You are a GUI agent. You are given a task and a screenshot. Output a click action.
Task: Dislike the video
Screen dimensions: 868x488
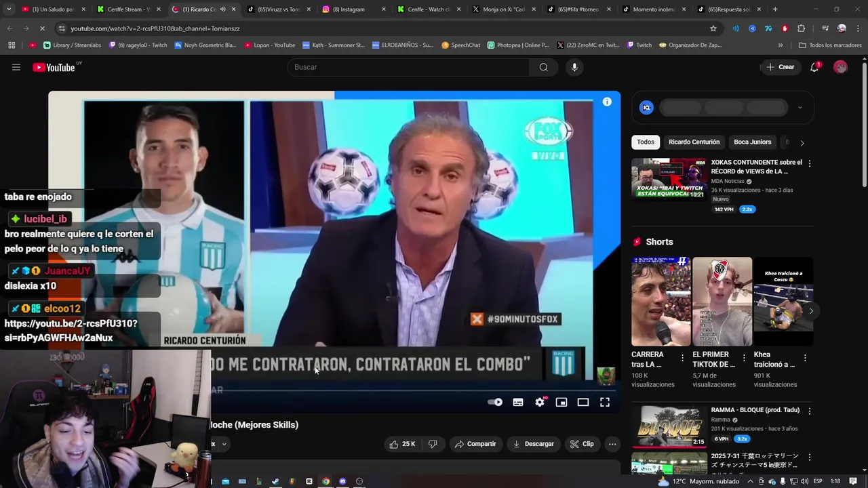(x=433, y=444)
